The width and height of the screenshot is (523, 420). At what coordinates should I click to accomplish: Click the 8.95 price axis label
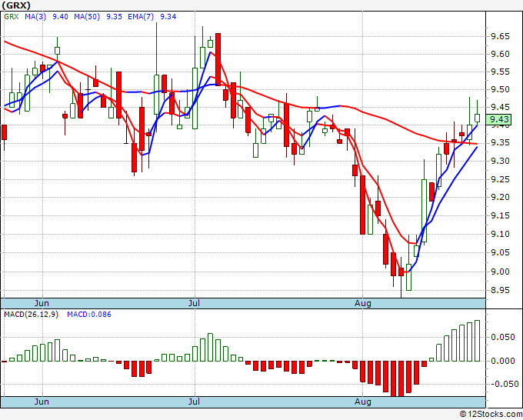(501, 291)
